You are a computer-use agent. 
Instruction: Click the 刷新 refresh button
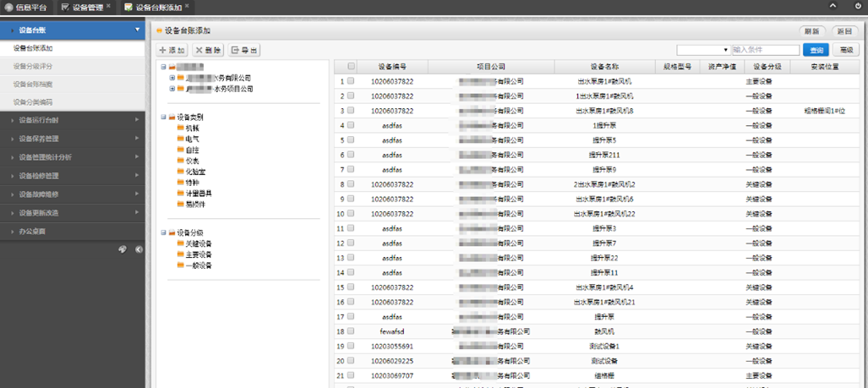[x=812, y=31]
